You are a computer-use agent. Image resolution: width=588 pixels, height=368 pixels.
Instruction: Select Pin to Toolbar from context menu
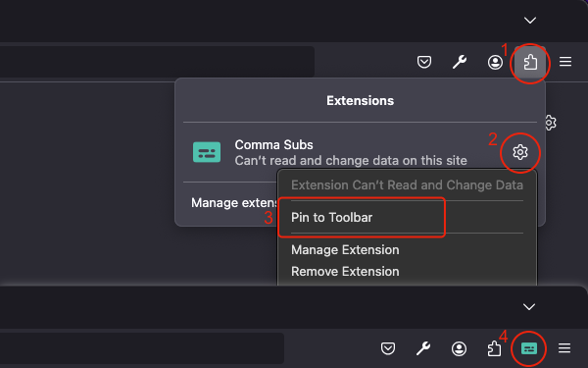tap(331, 218)
